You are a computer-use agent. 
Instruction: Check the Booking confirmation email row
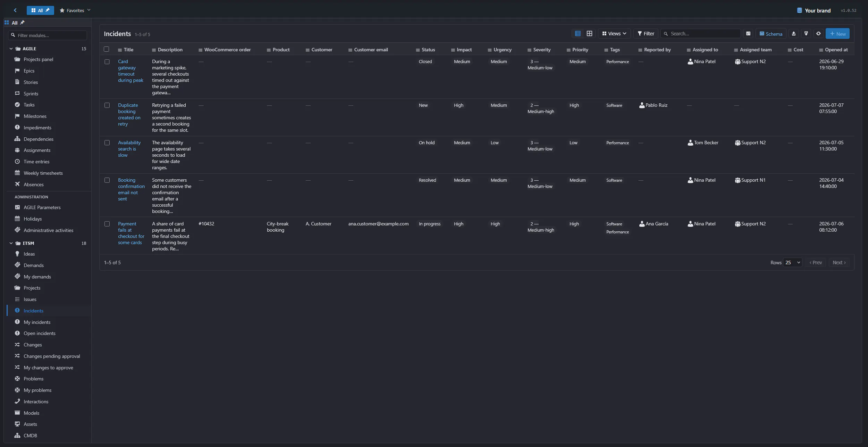tap(107, 180)
